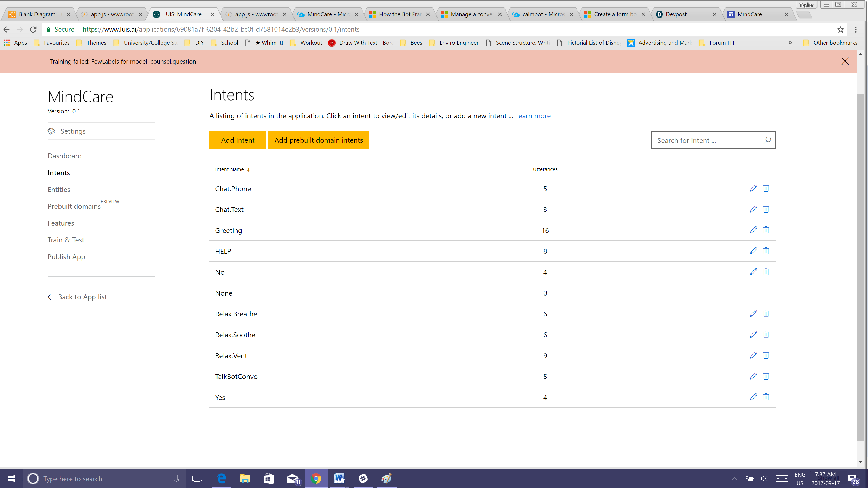This screenshot has width=868, height=488.
Task: Click the Add Intent button
Action: pos(238,140)
